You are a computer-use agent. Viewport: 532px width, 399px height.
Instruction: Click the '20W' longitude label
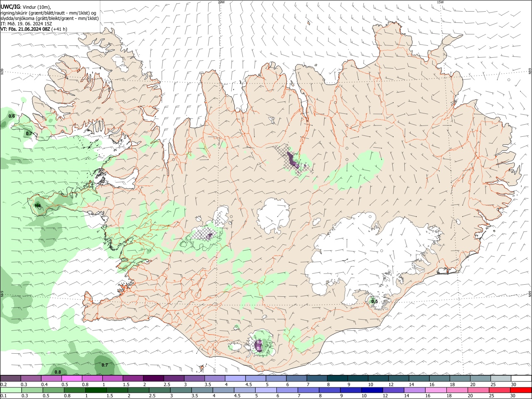coord(221,2)
